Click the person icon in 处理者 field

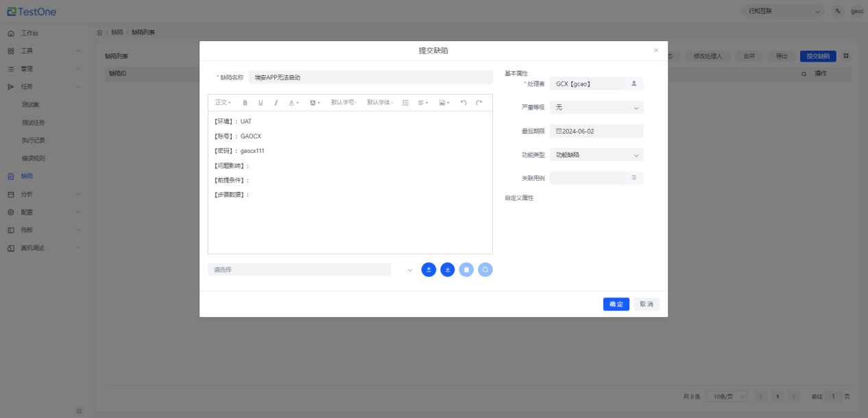tap(634, 84)
